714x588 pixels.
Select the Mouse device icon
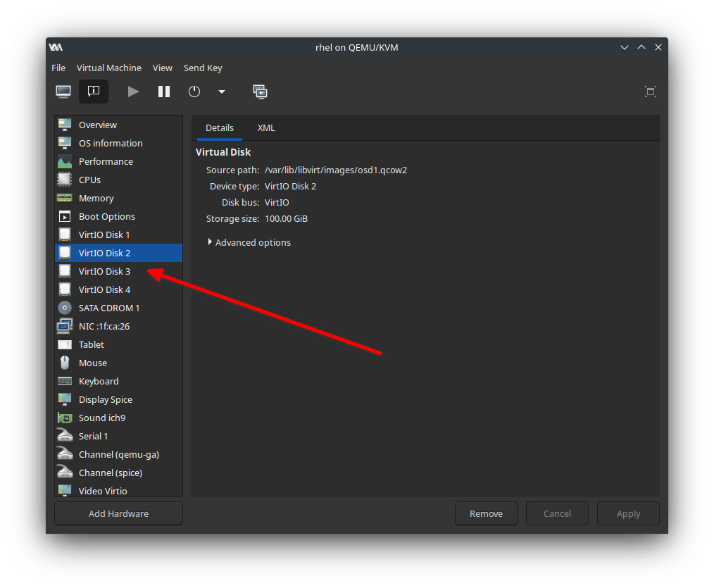tap(65, 363)
